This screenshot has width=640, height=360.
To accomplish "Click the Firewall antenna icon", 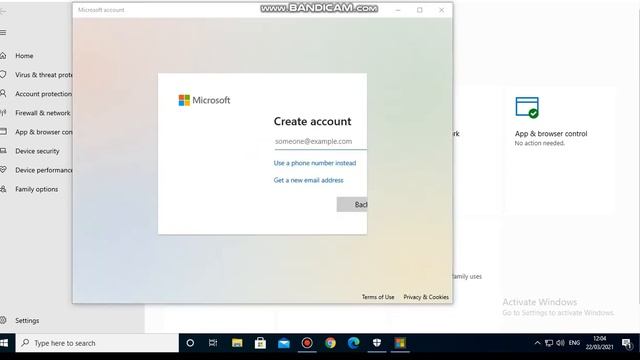I will [x=3, y=113].
